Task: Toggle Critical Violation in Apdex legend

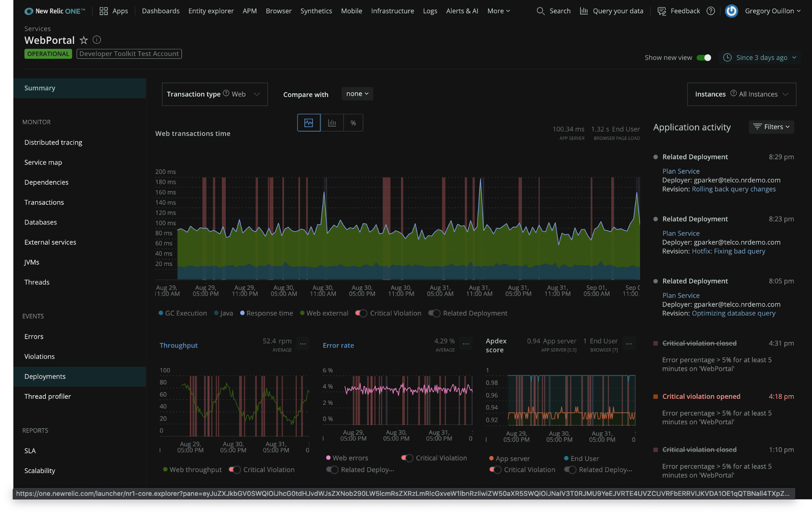Action: (x=495, y=470)
